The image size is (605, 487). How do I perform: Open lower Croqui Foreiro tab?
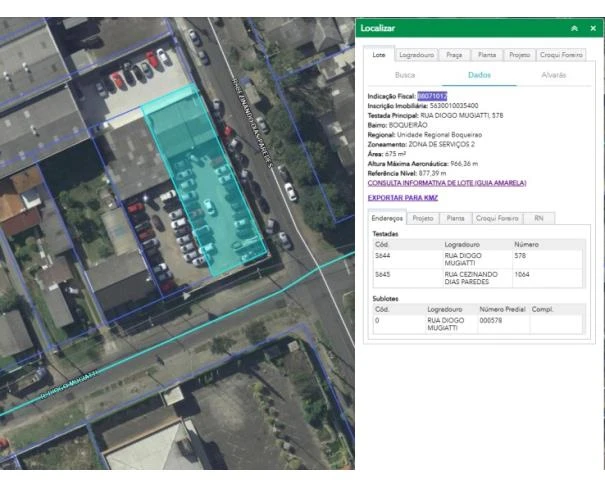(x=497, y=218)
